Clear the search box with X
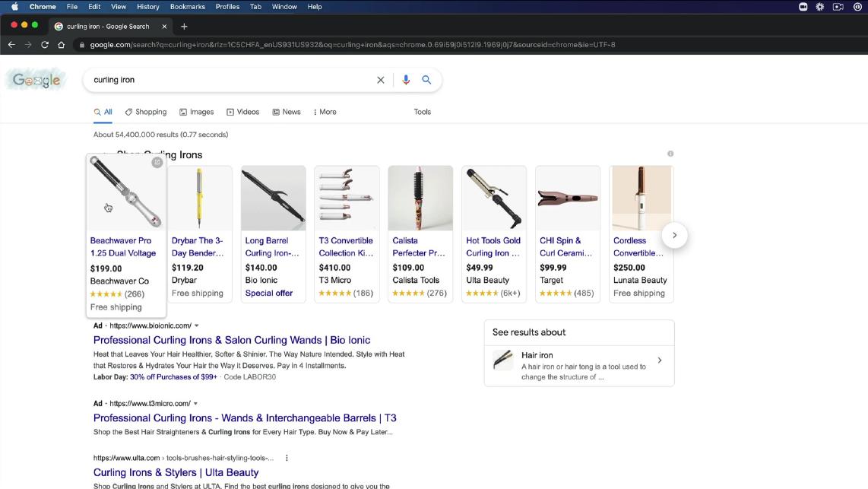 pyautogui.click(x=380, y=80)
